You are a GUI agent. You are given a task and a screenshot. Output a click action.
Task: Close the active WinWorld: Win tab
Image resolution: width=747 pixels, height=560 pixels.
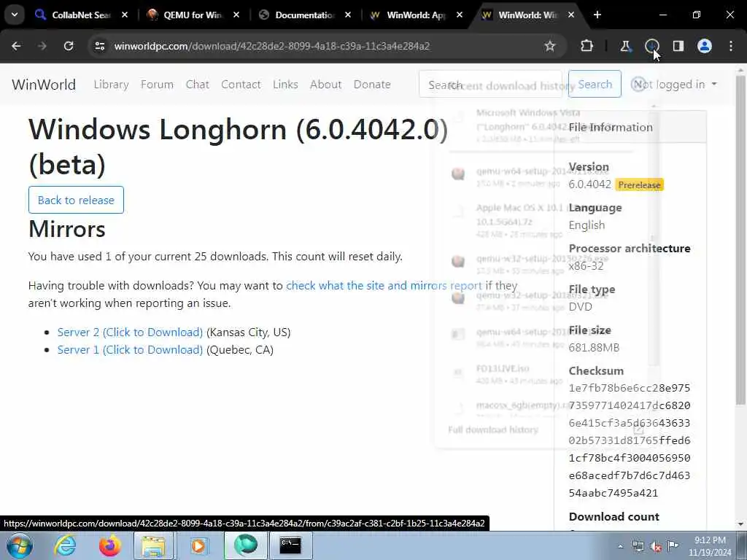click(x=571, y=15)
